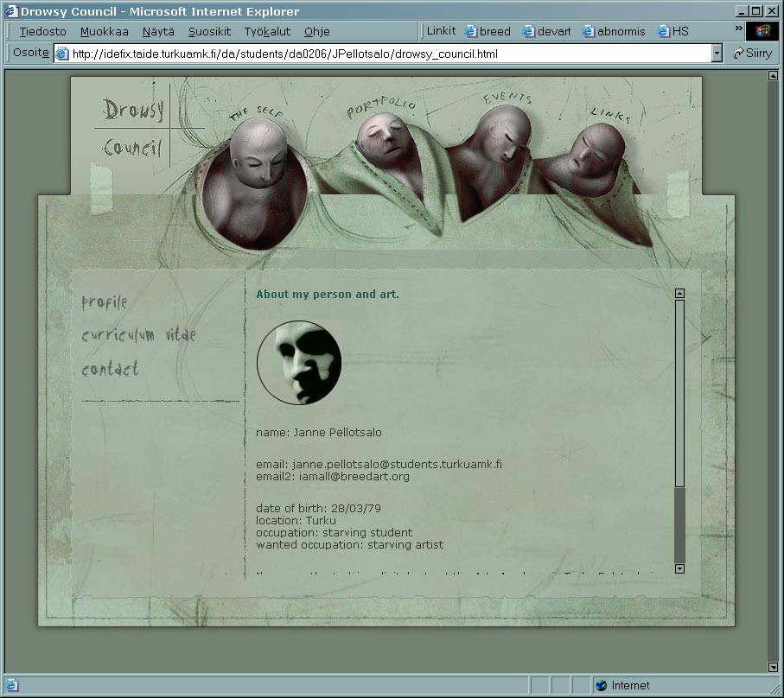The width and height of the screenshot is (784, 698).
Task: Click 'About my person and art.' heading
Action: click(x=328, y=295)
